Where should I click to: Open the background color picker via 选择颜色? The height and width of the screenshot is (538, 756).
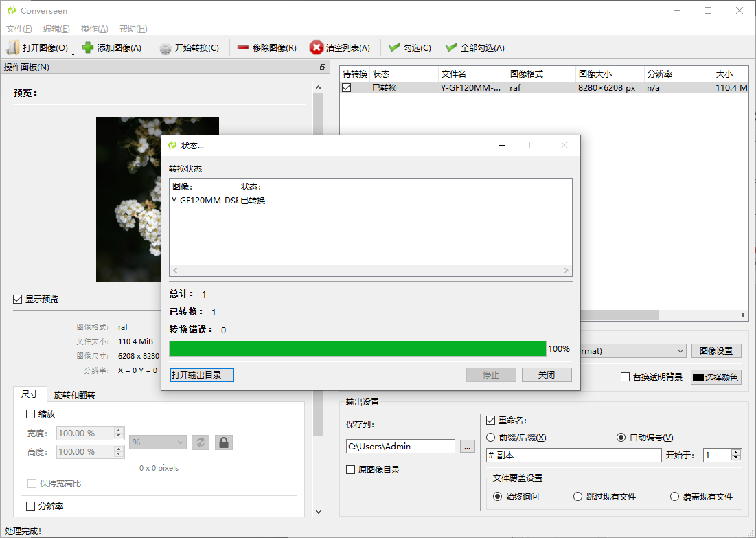click(715, 377)
